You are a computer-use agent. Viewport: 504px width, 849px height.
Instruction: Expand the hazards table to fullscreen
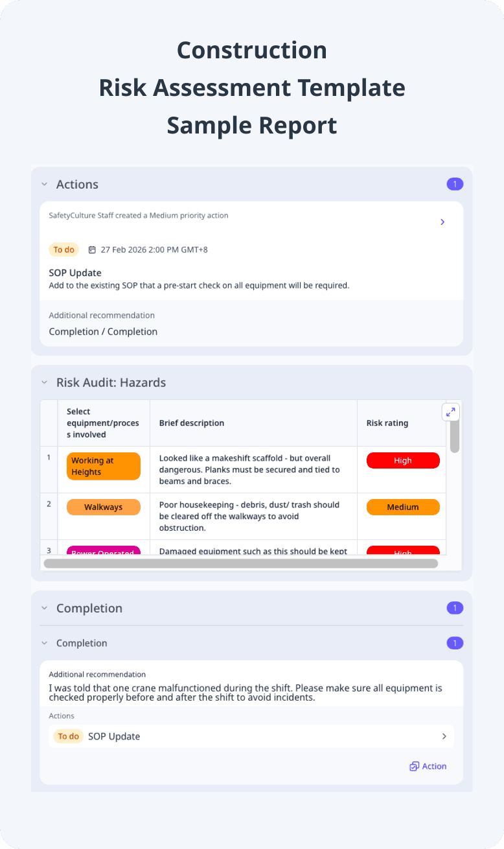click(451, 412)
